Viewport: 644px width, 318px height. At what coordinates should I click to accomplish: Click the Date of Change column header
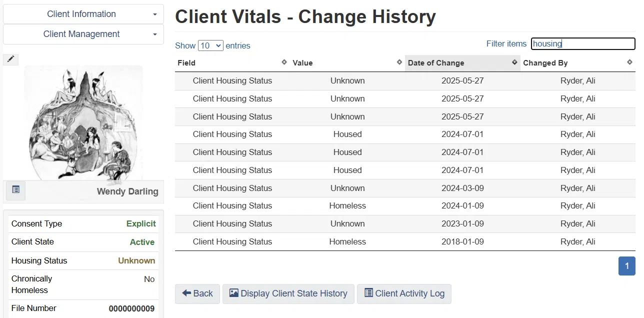pyautogui.click(x=436, y=63)
